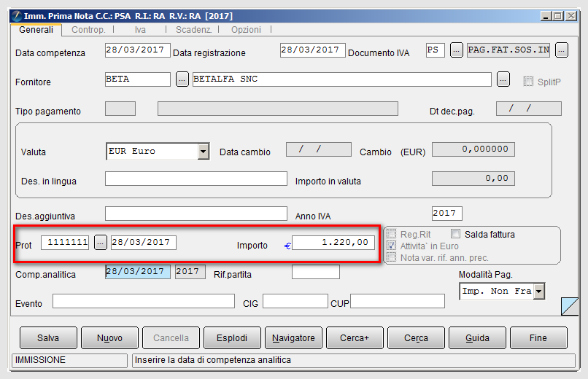Click the Esplodi button
The image size is (588, 379).
pyautogui.click(x=232, y=337)
